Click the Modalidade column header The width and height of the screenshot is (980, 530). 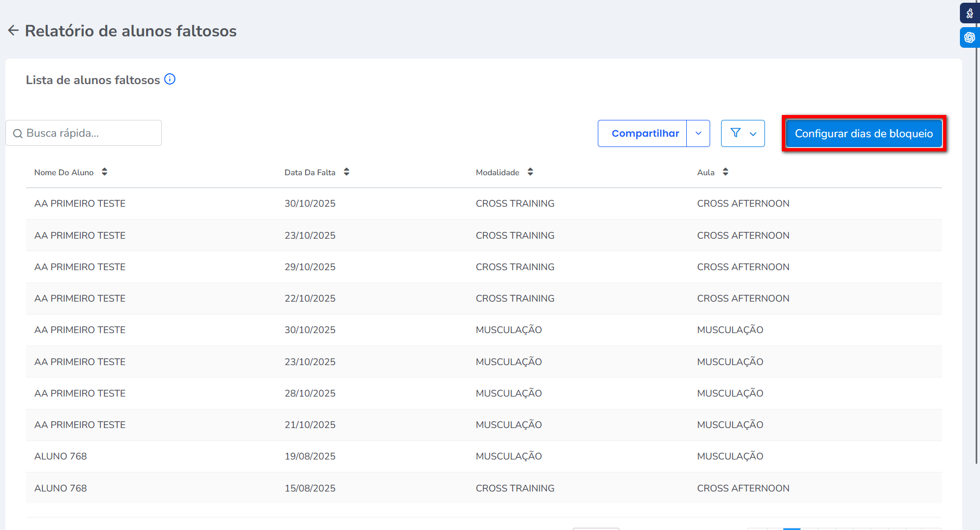497,173
